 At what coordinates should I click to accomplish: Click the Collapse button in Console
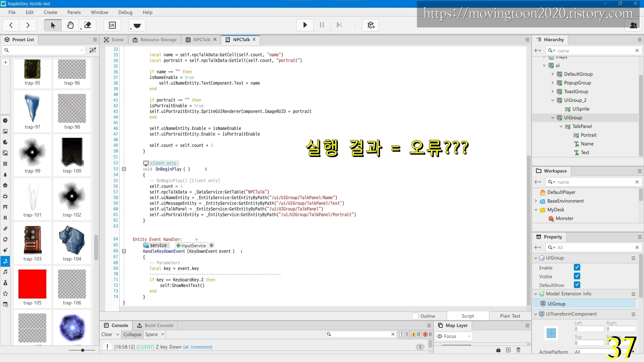click(132, 335)
